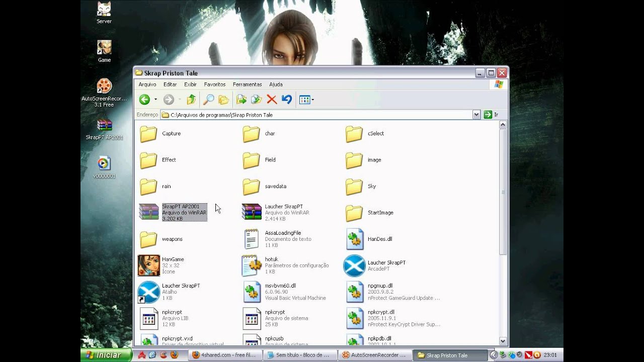This screenshot has height=362, width=644.
Task: Click the Ir go button
Action: (491, 115)
